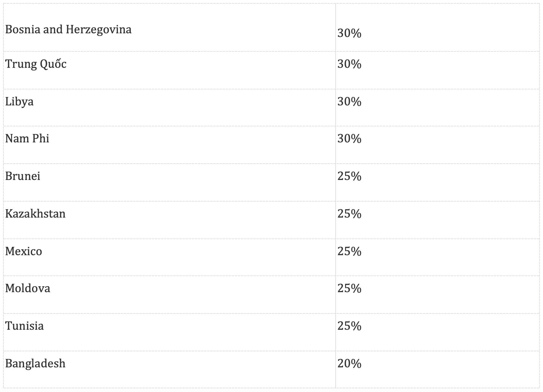Screen dimensions: 543x392
Task: Select the Nam Phi cell
Action: pyautogui.click(x=27, y=139)
